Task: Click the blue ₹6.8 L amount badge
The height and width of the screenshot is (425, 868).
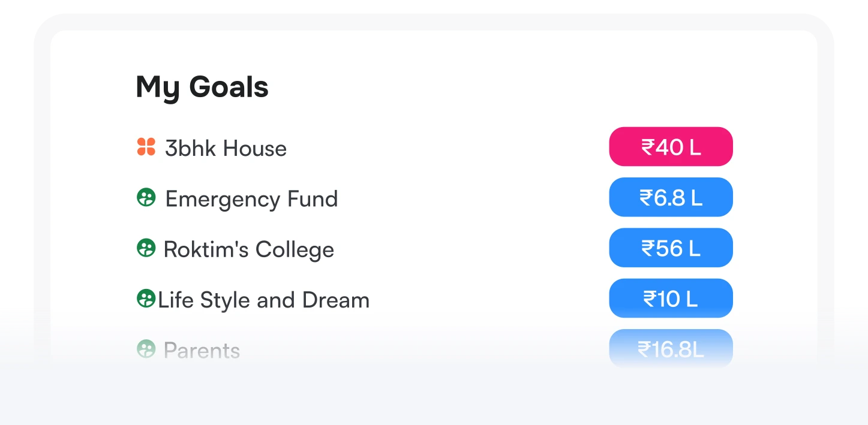Action: (x=671, y=197)
